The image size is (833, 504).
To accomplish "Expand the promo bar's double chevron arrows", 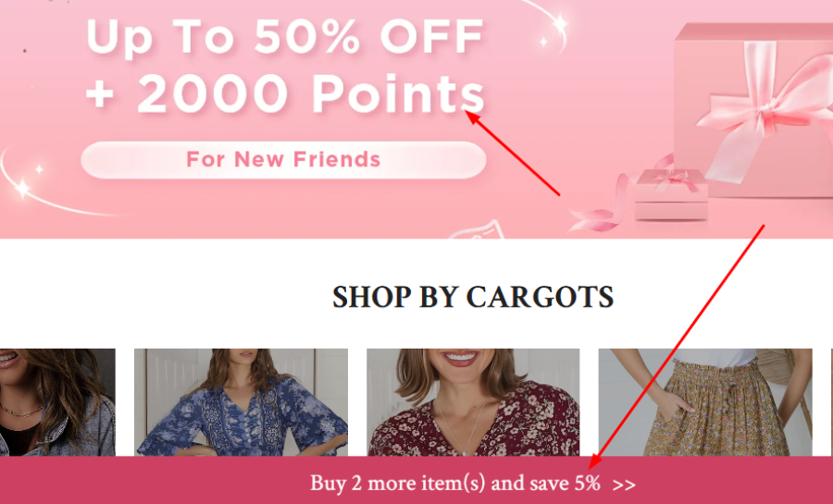I will click(x=624, y=485).
